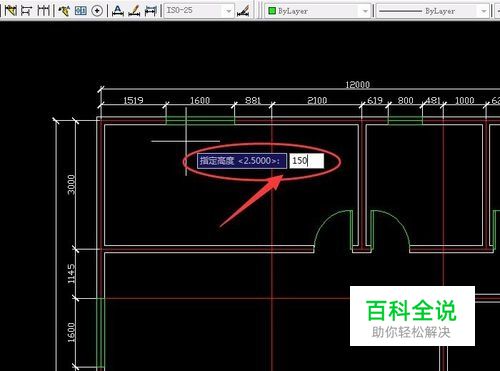Select the Continue Dimension tool
The height and width of the screenshot is (371, 500).
(x=43, y=11)
